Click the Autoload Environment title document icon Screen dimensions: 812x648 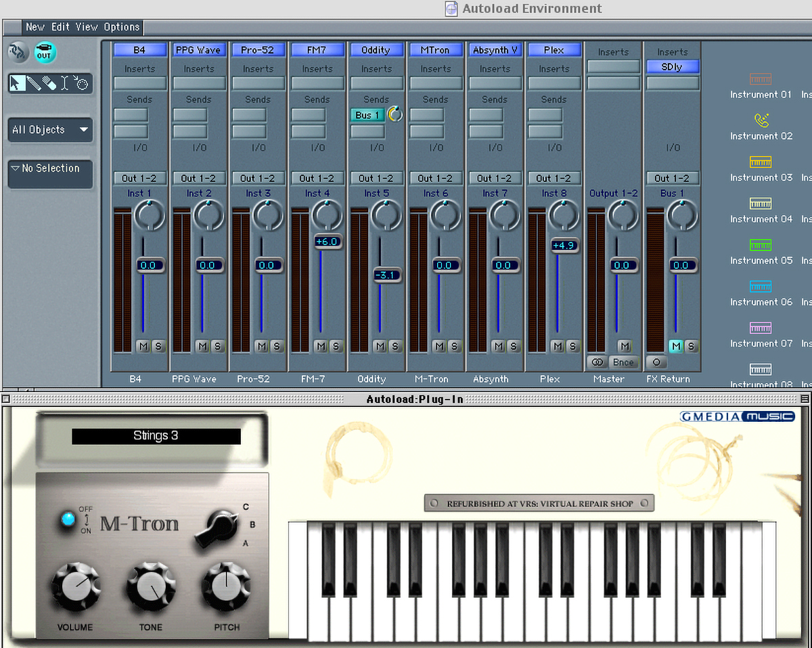coord(451,9)
